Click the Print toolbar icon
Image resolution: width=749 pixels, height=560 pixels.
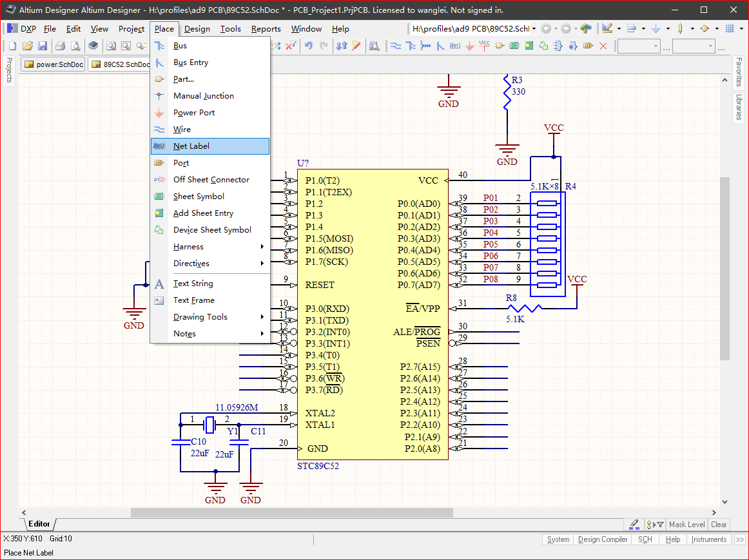click(60, 46)
